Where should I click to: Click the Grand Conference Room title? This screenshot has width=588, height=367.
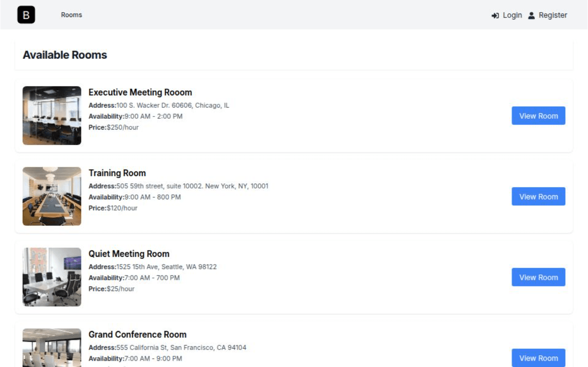(138, 335)
